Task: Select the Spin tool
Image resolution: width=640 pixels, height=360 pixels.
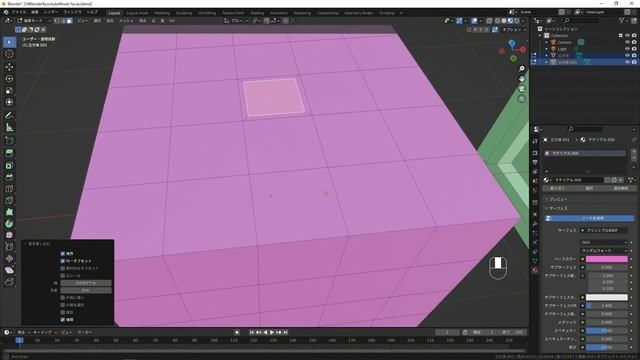Action: pos(9,224)
